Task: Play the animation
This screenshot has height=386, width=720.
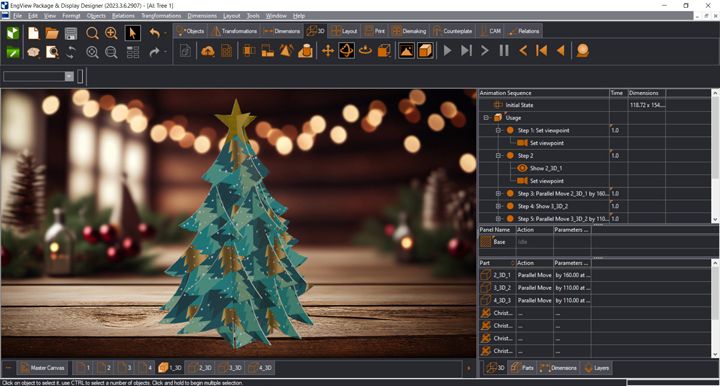Action: [x=447, y=50]
